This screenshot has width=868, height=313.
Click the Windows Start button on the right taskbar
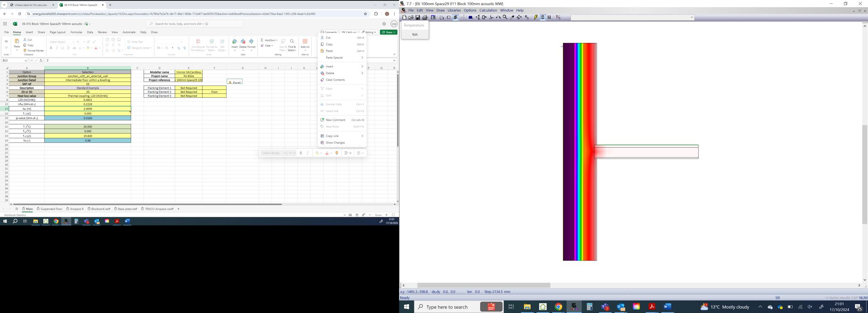[x=407, y=307]
